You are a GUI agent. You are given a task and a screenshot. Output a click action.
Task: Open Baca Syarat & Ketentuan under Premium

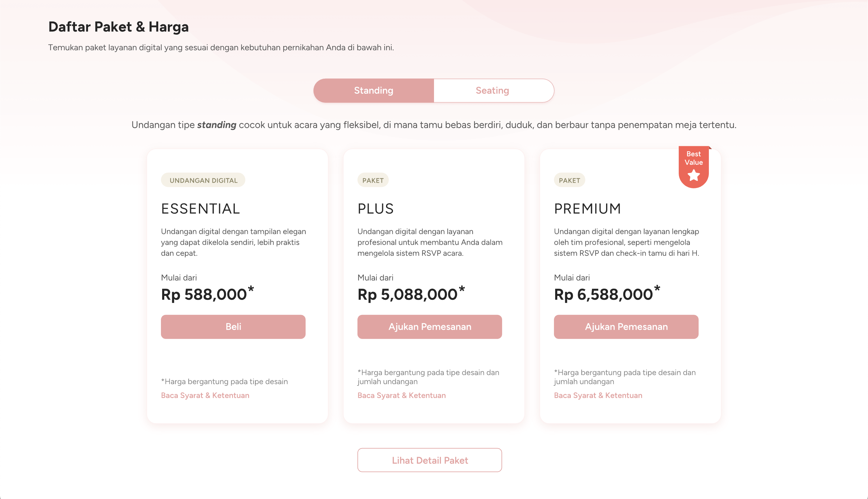(x=598, y=395)
